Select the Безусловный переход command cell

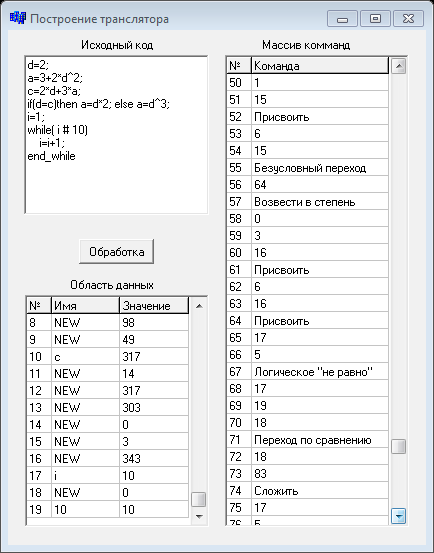[320, 168]
